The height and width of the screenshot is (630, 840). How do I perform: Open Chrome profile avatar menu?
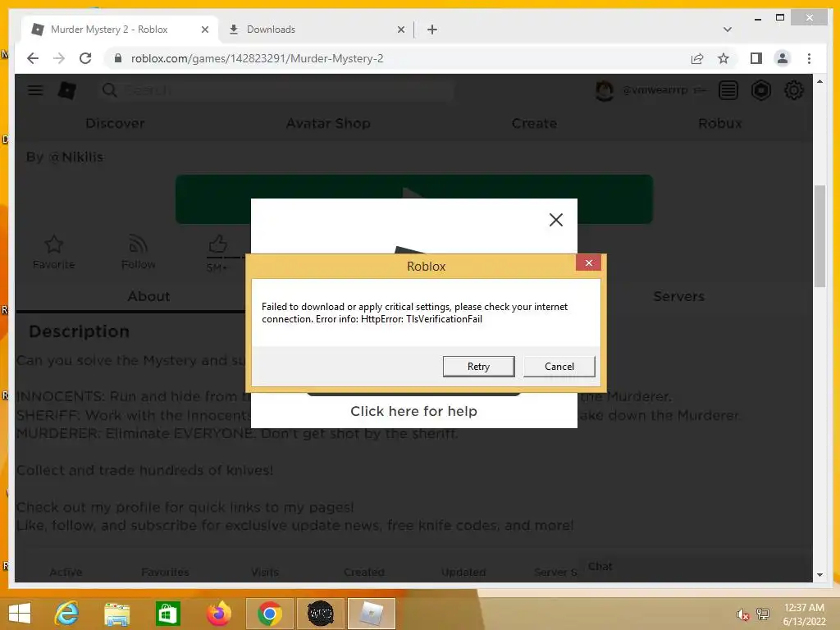(x=782, y=58)
